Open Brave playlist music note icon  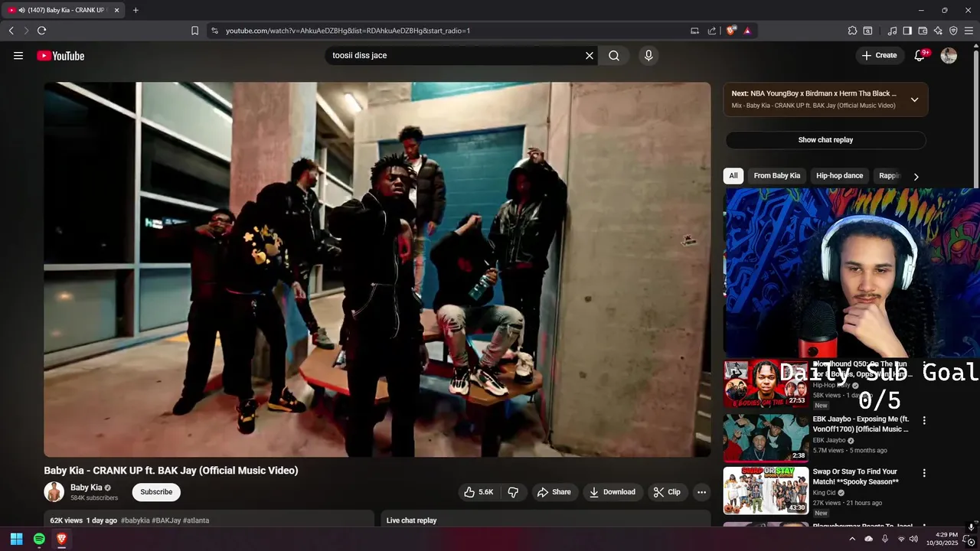[892, 31]
